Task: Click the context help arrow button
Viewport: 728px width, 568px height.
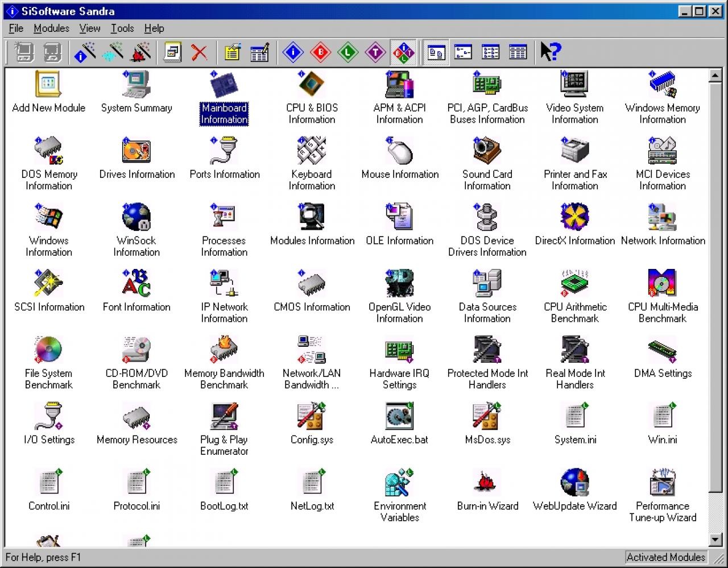Action: [x=551, y=52]
